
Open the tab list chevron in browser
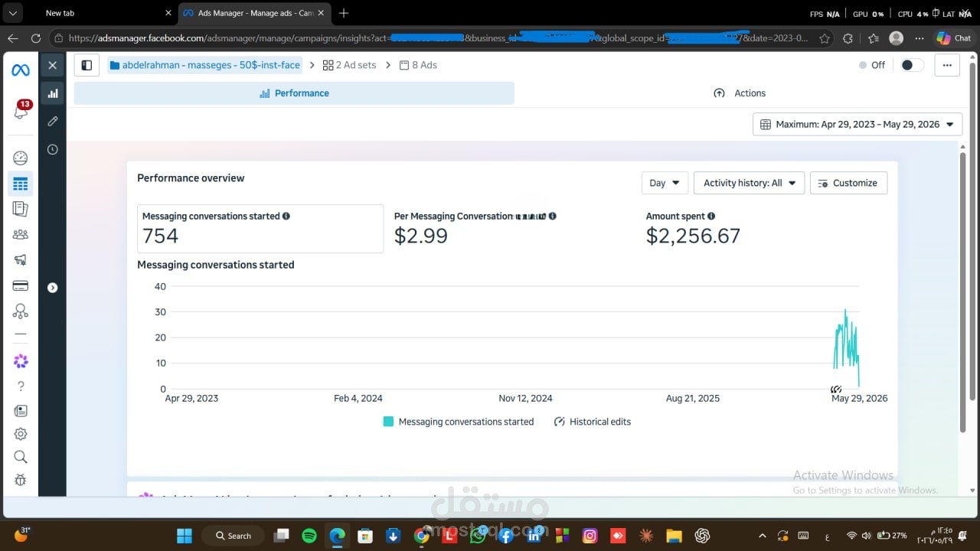(13, 13)
